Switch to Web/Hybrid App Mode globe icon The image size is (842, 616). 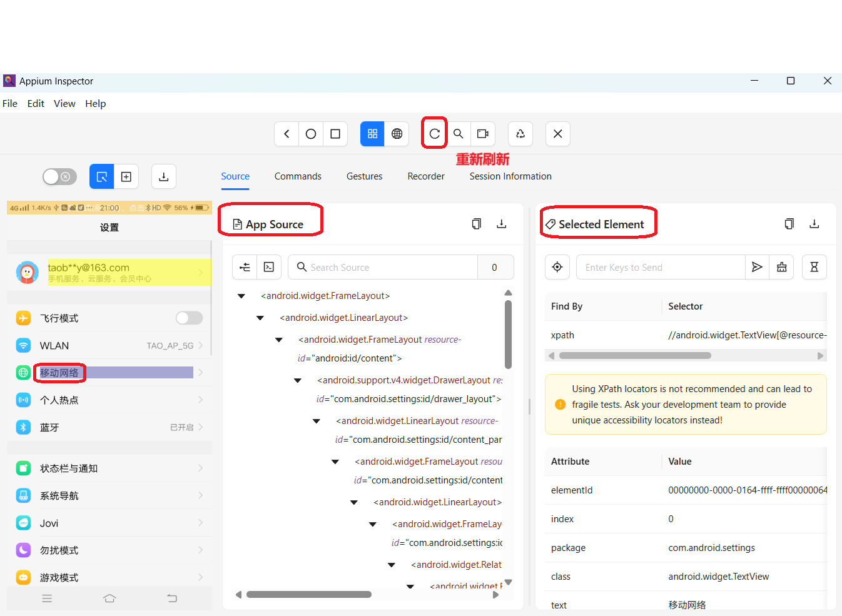click(397, 134)
